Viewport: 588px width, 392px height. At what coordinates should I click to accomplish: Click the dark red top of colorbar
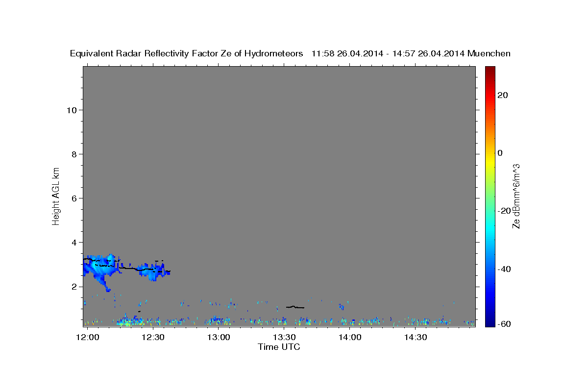click(x=490, y=70)
